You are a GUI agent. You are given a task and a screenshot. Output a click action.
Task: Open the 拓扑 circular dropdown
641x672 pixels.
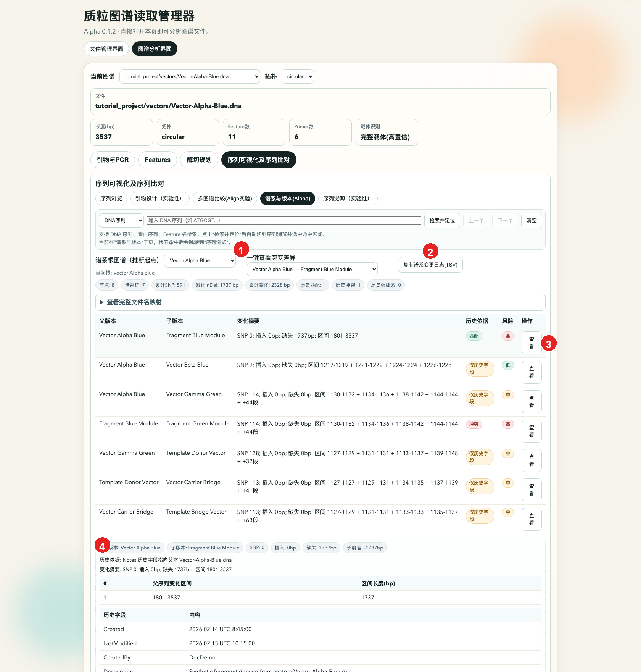(298, 76)
